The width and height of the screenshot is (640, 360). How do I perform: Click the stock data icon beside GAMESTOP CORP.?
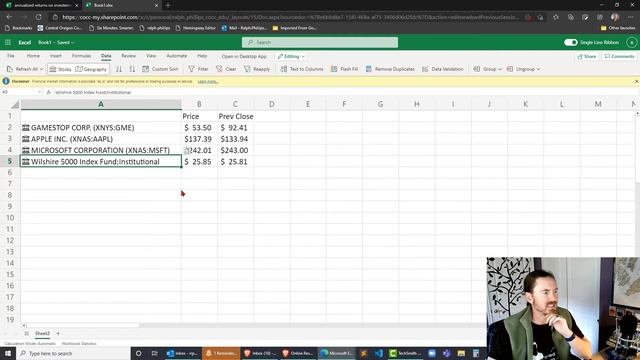[26, 128]
